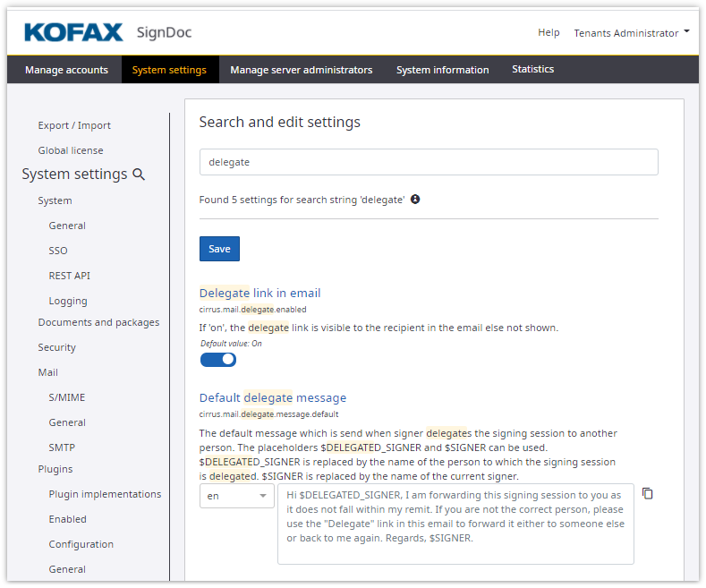Click the settings search input field

pyautogui.click(x=428, y=162)
